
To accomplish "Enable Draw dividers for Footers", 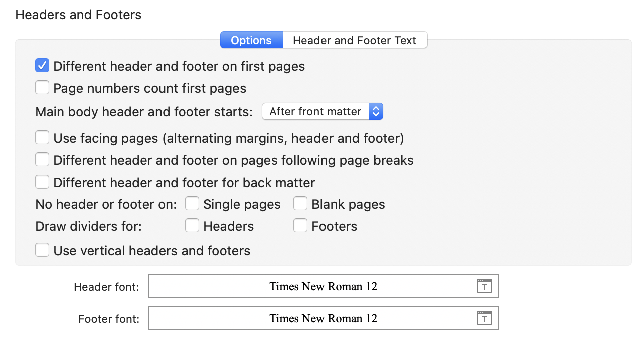I will point(300,226).
